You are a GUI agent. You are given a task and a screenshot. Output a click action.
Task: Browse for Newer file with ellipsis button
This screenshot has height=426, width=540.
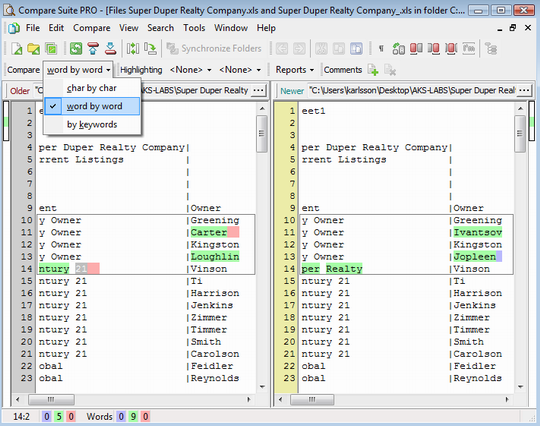(524, 91)
